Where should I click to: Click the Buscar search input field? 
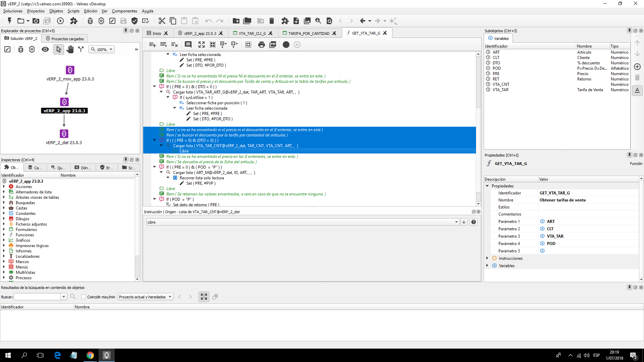click(37, 297)
